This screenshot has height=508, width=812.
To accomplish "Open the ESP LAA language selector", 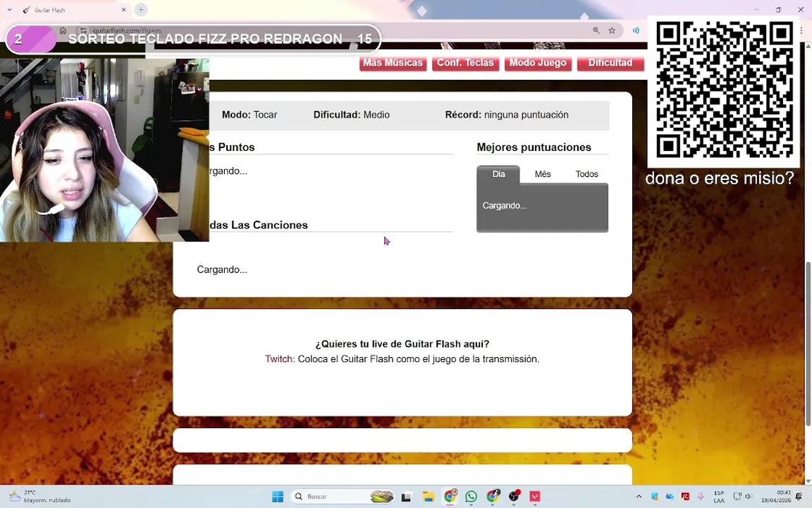I will pyautogui.click(x=719, y=497).
